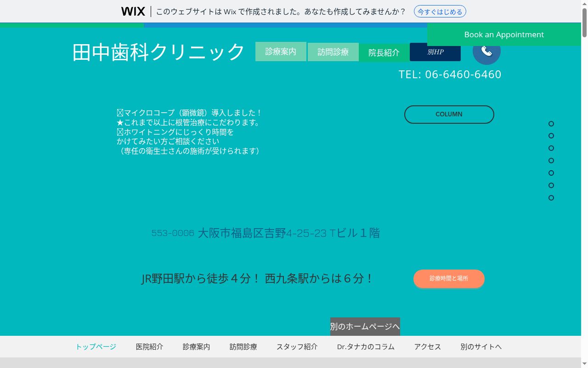This screenshot has height=368, width=588.
Task: Click the COLUMN button
Action: [449, 115]
